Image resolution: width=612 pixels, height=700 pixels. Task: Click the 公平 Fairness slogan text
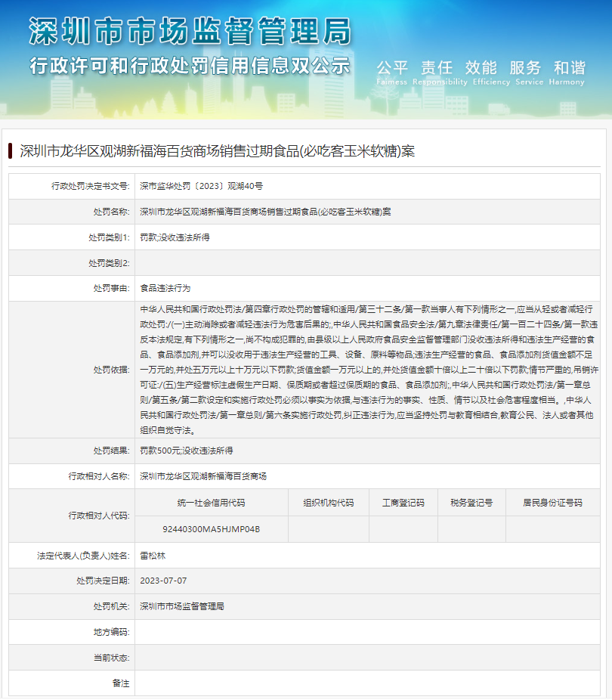pos(391,71)
